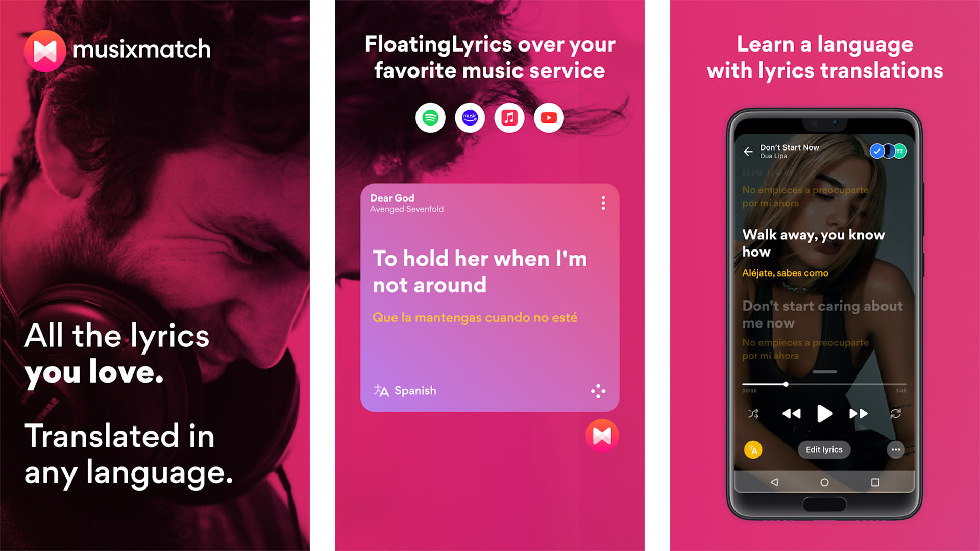This screenshot has height=551, width=980.
Task: Select the Music app integration icon
Action: pos(509,118)
